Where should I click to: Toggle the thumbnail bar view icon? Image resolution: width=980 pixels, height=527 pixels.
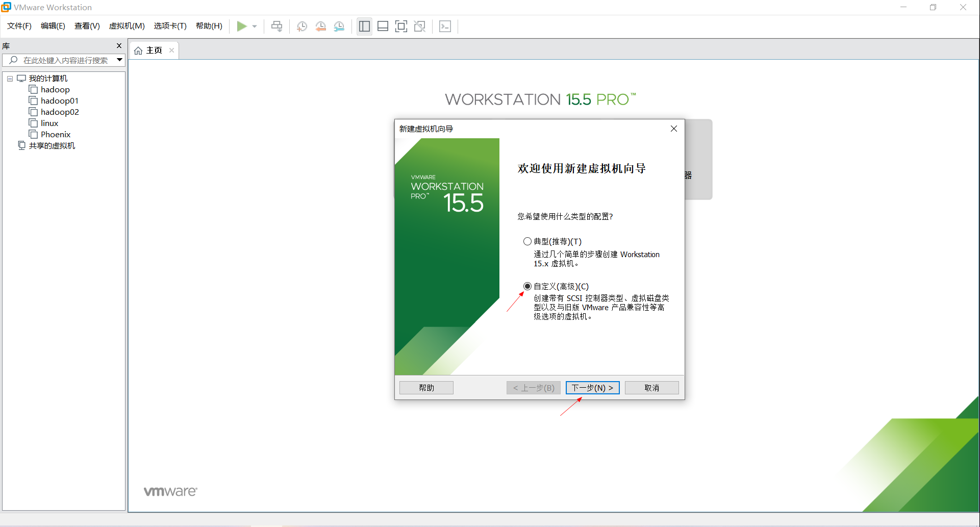(383, 26)
